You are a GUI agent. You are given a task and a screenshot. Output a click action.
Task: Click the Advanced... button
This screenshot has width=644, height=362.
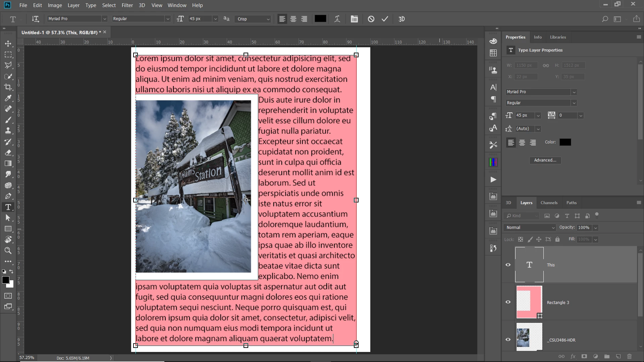click(x=545, y=160)
